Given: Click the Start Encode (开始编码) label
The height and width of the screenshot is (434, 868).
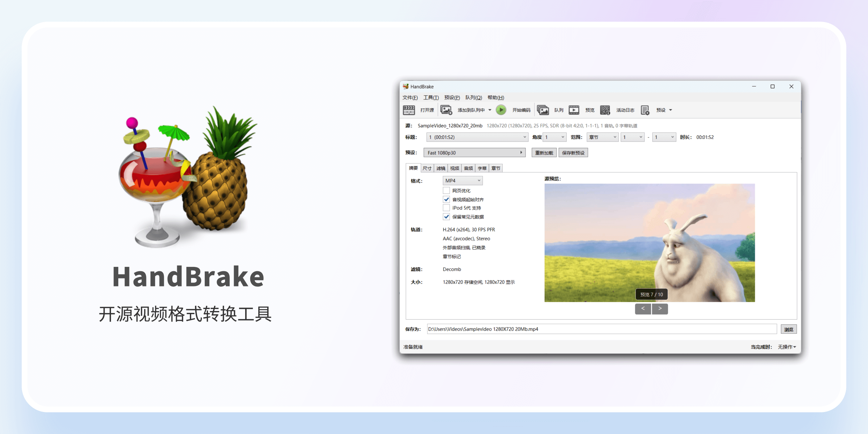Looking at the screenshot, I should click(521, 110).
